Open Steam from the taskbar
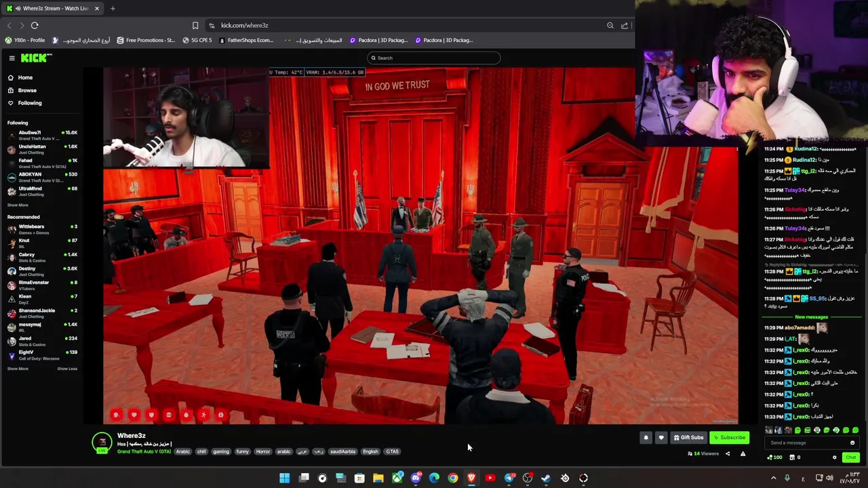Viewport: 868px width, 488px height. point(546,478)
